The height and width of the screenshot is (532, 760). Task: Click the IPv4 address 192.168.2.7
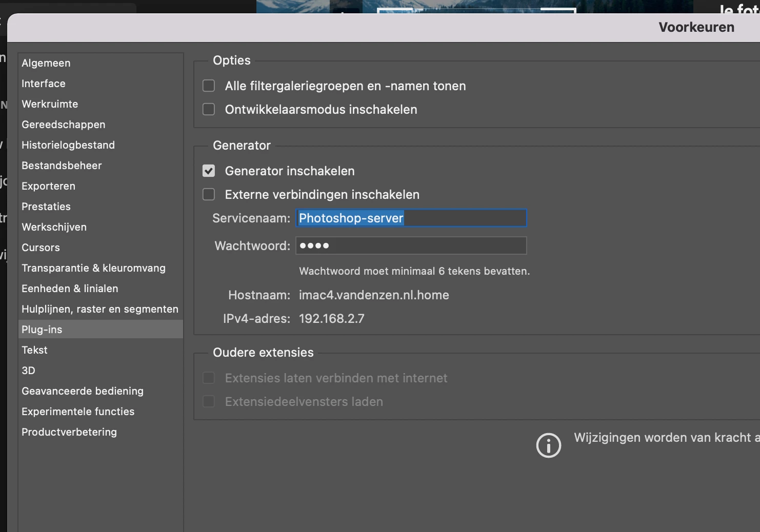click(x=332, y=319)
